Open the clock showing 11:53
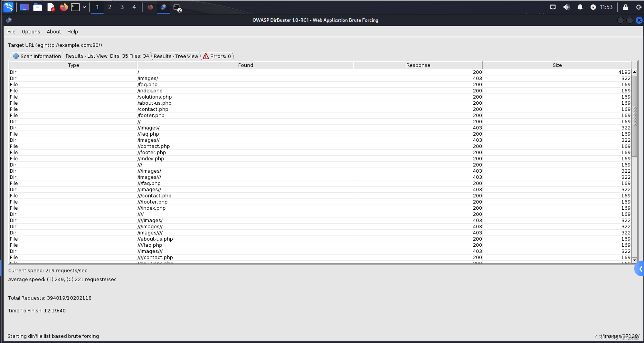This screenshot has height=343, width=644. pyautogui.click(x=606, y=7)
